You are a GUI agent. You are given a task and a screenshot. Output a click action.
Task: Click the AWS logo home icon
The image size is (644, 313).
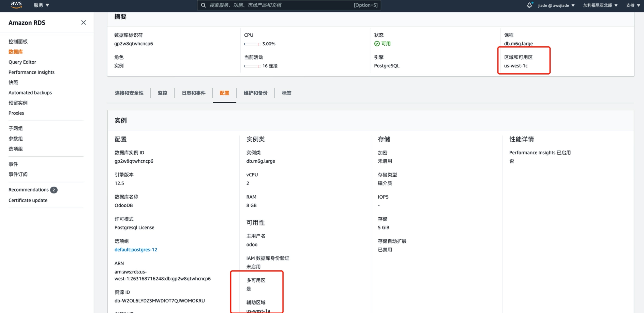click(x=16, y=4)
